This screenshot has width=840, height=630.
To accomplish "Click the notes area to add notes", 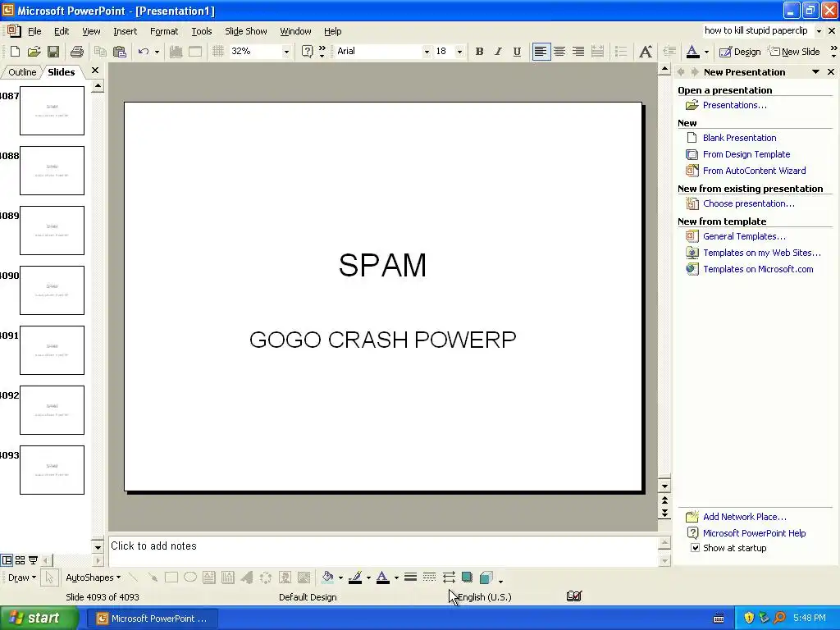I will (x=383, y=550).
